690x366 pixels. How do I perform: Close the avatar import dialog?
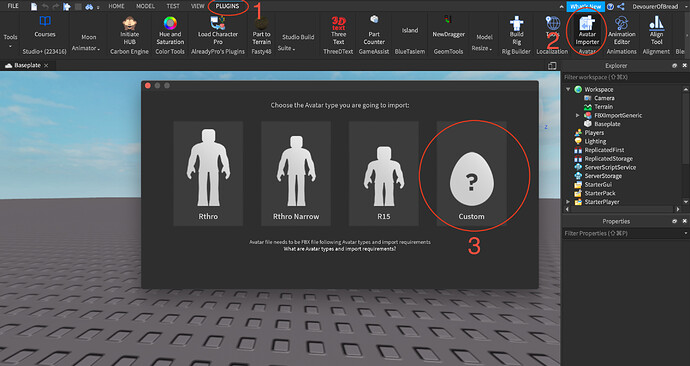tap(148, 86)
